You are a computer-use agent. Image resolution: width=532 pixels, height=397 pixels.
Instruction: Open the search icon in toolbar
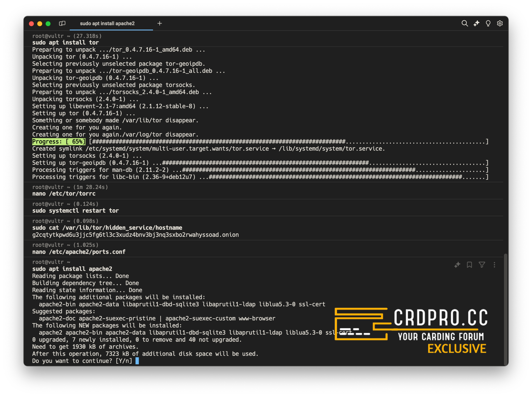[x=464, y=23]
